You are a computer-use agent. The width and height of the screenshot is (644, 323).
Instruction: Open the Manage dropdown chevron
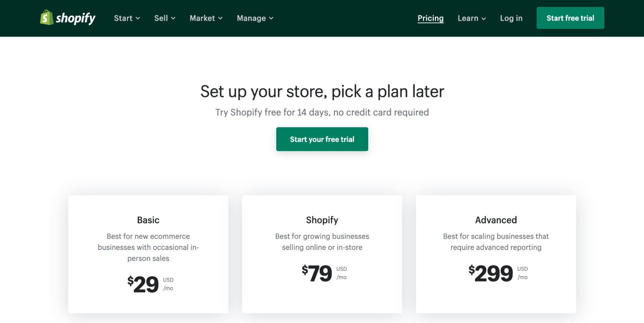[271, 18]
